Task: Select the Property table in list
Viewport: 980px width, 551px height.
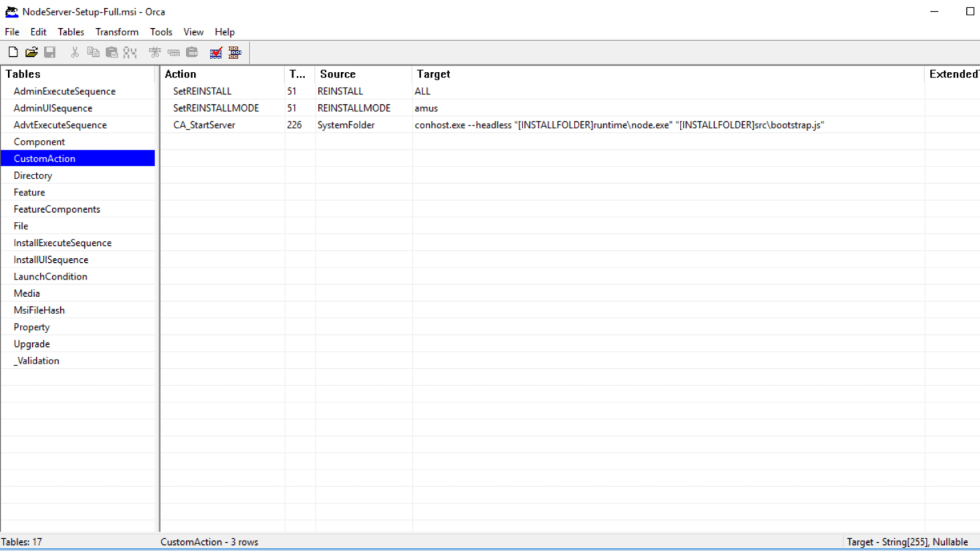Action: click(31, 327)
